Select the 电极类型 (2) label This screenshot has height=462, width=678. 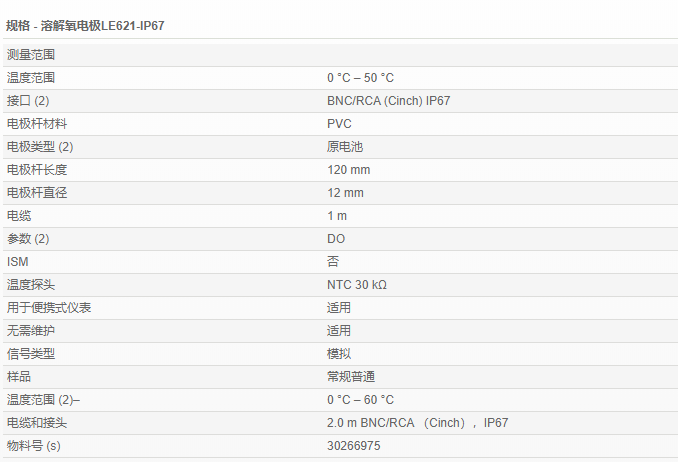(40, 147)
